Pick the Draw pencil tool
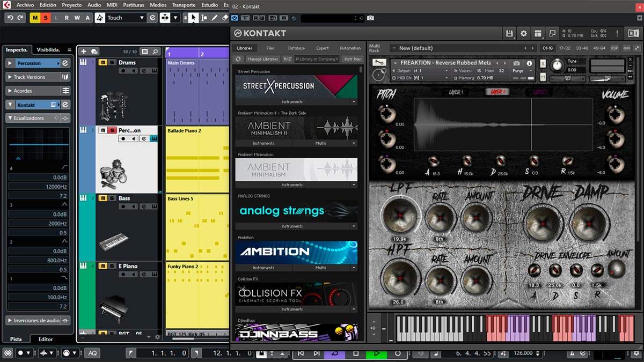 click(214, 18)
